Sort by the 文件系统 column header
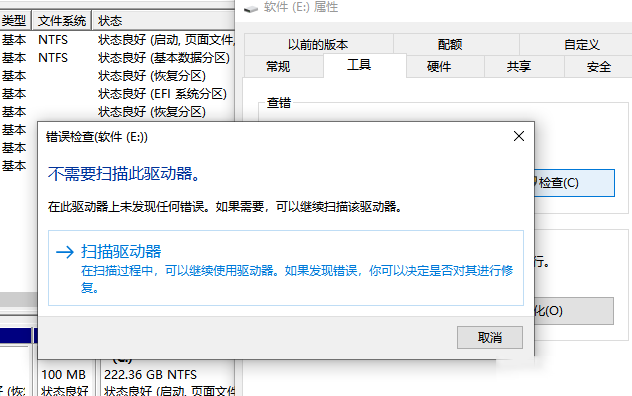The width and height of the screenshot is (632, 396). coord(62,21)
